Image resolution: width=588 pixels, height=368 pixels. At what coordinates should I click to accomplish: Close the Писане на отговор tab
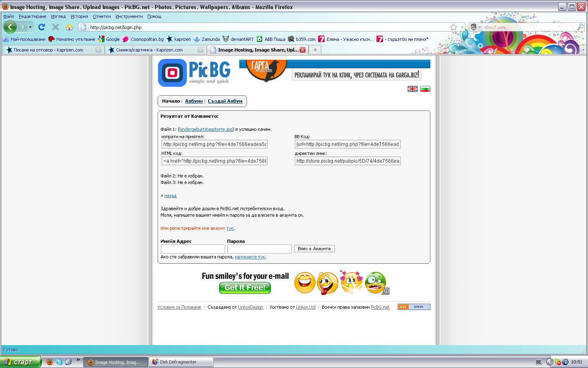coord(98,50)
